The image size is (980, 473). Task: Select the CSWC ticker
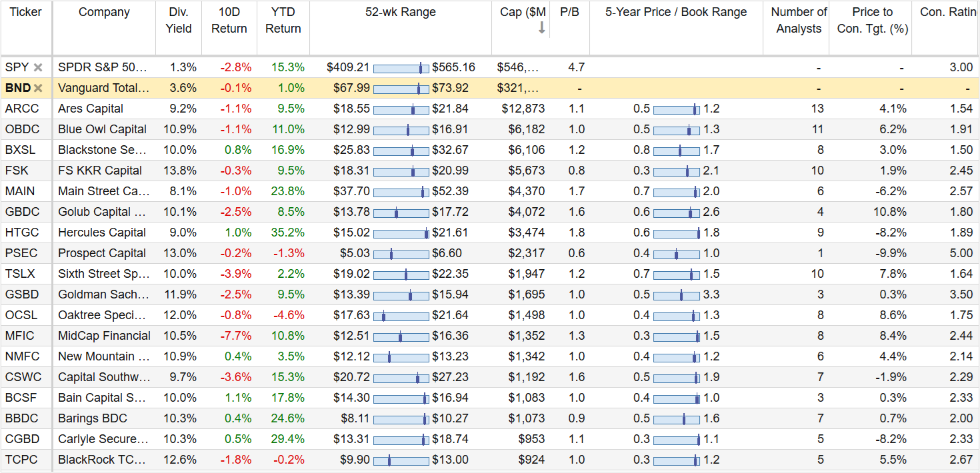(x=23, y=377)
